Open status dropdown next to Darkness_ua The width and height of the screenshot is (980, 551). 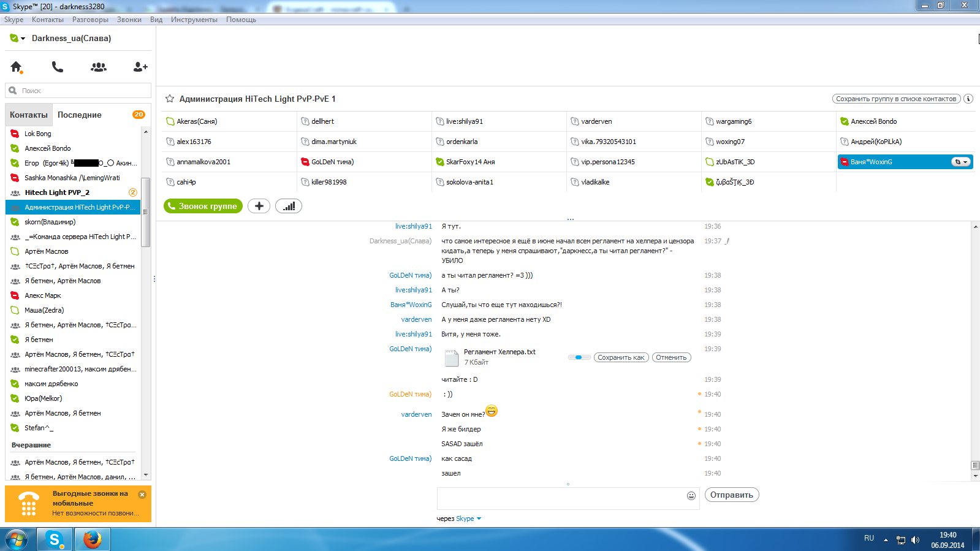click(x=23, y=39)
